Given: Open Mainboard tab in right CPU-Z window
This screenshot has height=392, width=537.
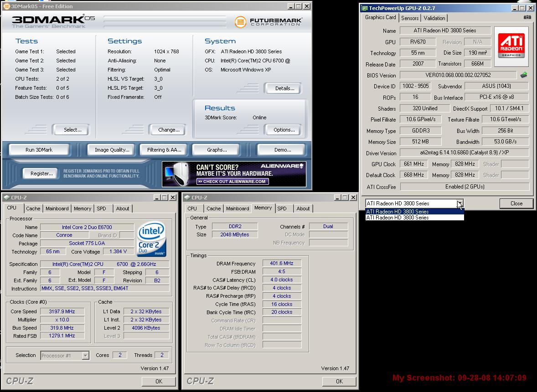Looking at the screenshot, I should click(238, 209).
